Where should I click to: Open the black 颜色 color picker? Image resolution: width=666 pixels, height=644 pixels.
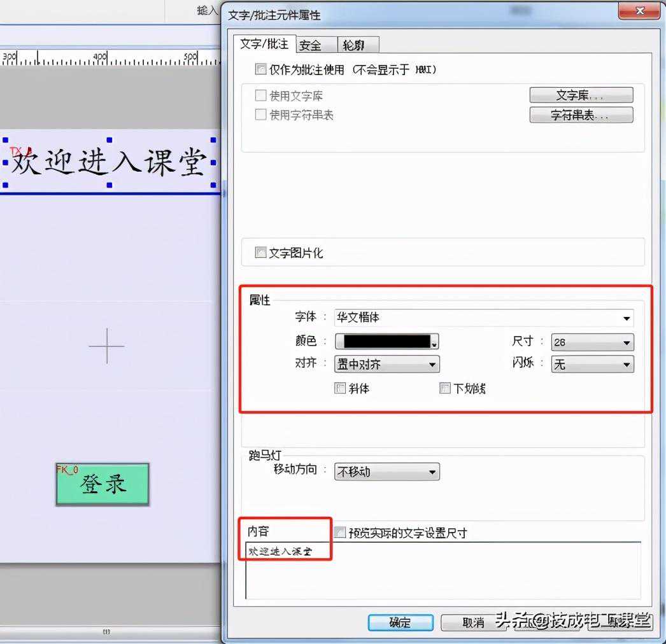point(387,342)
